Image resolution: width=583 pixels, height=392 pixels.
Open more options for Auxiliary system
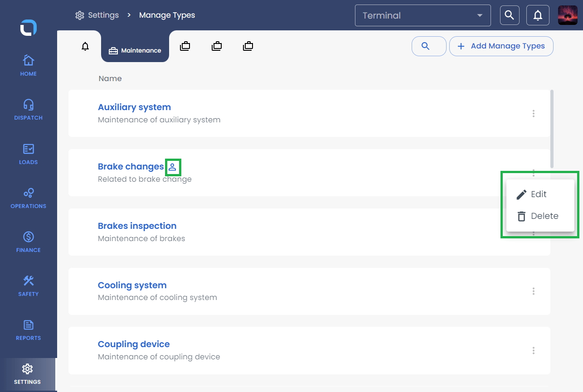[534, 113]
